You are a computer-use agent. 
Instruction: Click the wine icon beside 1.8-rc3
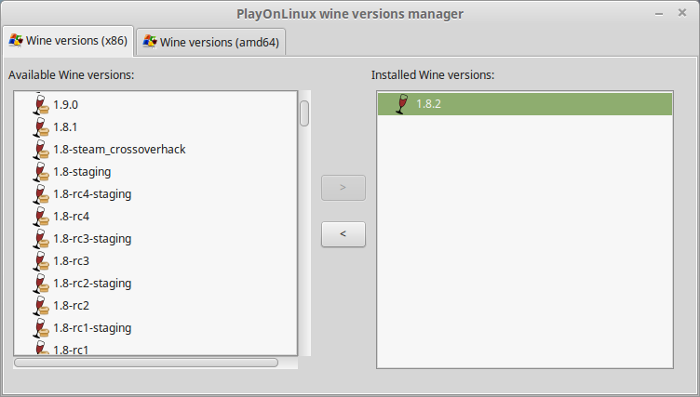click(x=41, y=261)
